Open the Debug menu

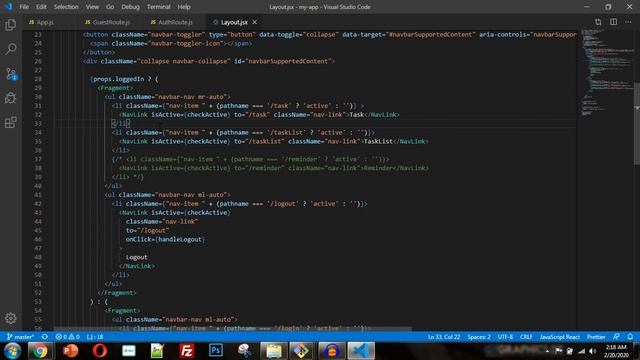[130, 7]
